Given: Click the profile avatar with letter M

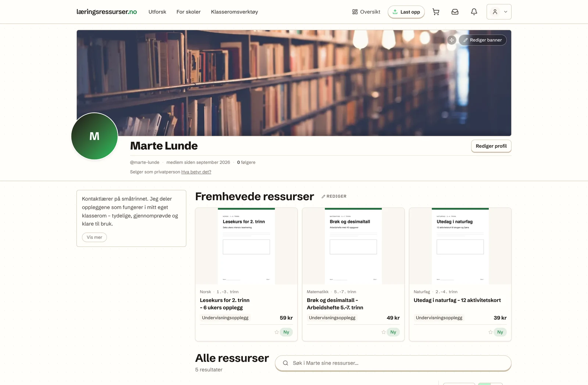Looking at the screenshot, I should coord(94,136).
